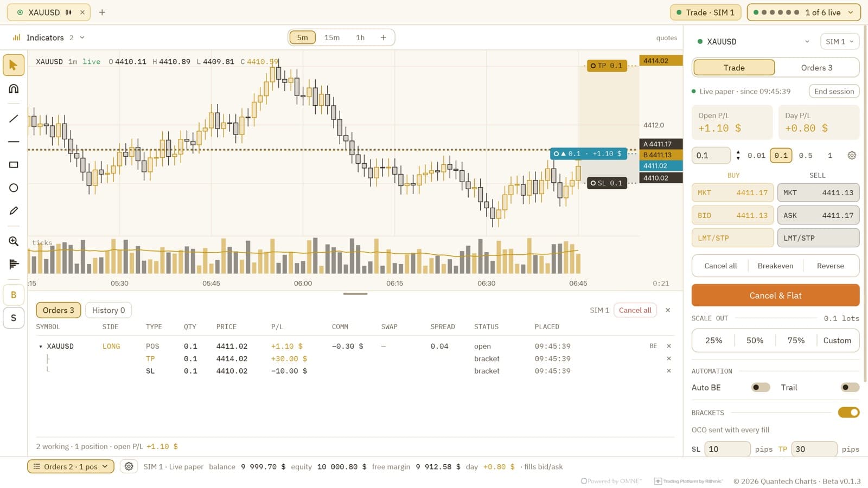This screenshot has width=868, height=488.
Task: Open Orders 2 · 1 pos dropdown
Action: click(x=71, y=466)
